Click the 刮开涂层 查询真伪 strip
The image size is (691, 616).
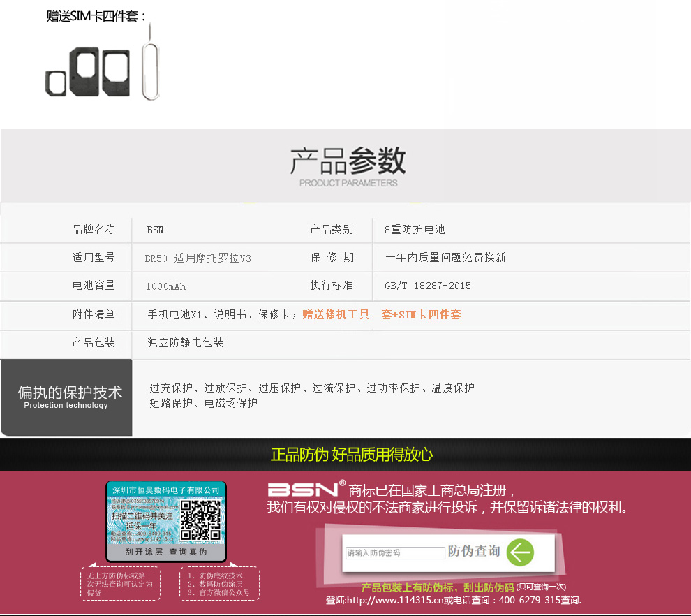[x=166, y=552]
